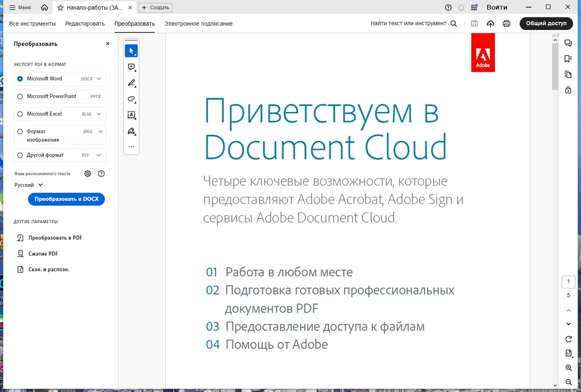Click the Преобразовать в DOCX button
The height and width of the screenshot is (392, 581).
[66, 199]
